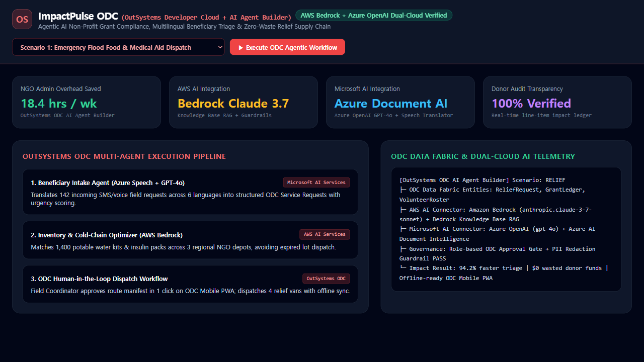The image size is (644, 362).
Task: Click the Multi-Agent Execution Pipeline heading
Action: click(124, 156)
